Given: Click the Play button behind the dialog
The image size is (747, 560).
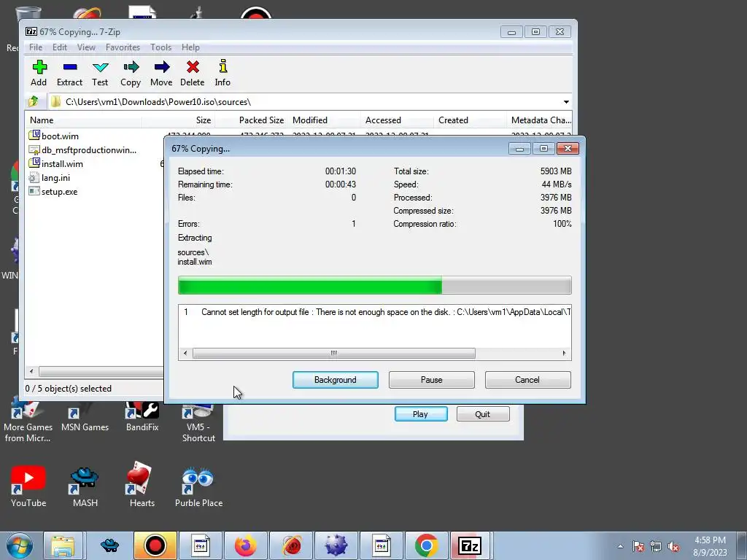Looking at the screenshot, I should click(x=421, y=414).
